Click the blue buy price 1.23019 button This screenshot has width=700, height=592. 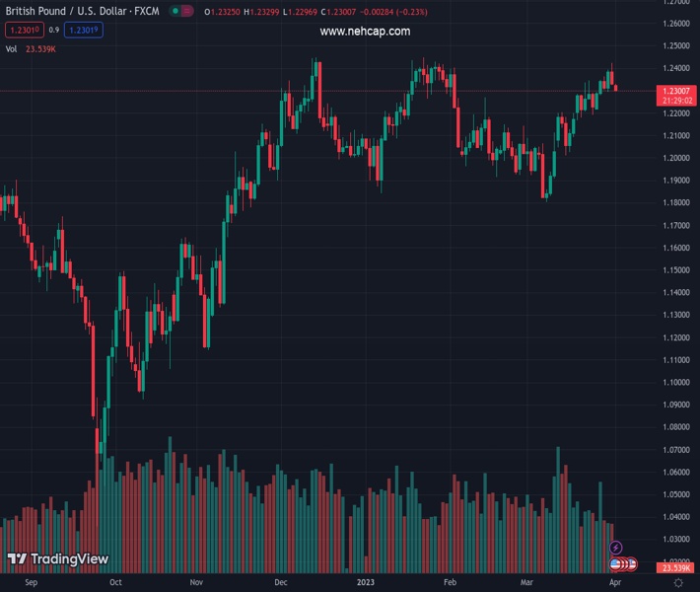point(82,30)
